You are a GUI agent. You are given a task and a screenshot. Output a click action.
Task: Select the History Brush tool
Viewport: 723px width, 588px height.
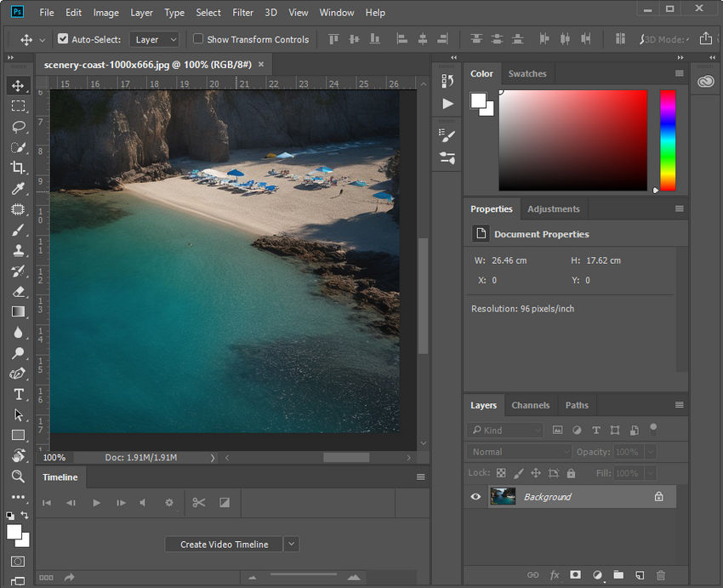(18, 271)
